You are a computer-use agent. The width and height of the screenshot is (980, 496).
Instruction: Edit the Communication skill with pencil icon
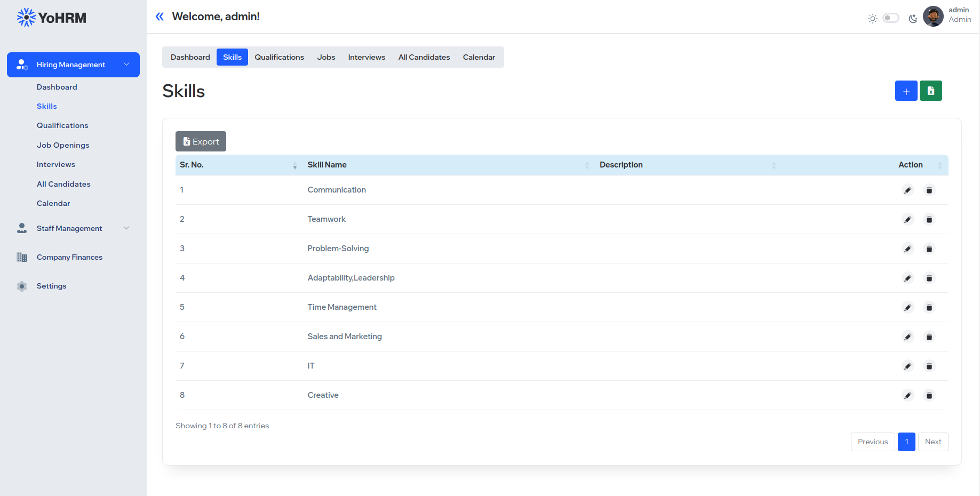pos(907,190)
